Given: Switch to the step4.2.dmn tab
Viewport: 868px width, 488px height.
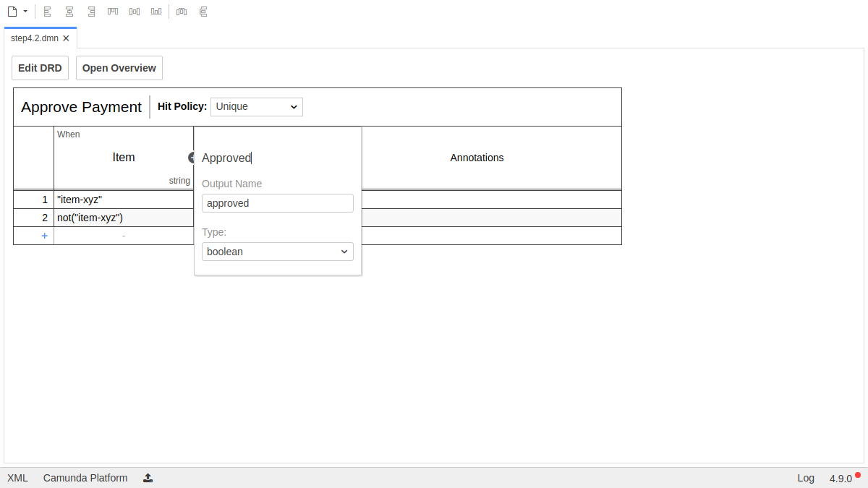Looking at the screenshot, I should point(35,38).
